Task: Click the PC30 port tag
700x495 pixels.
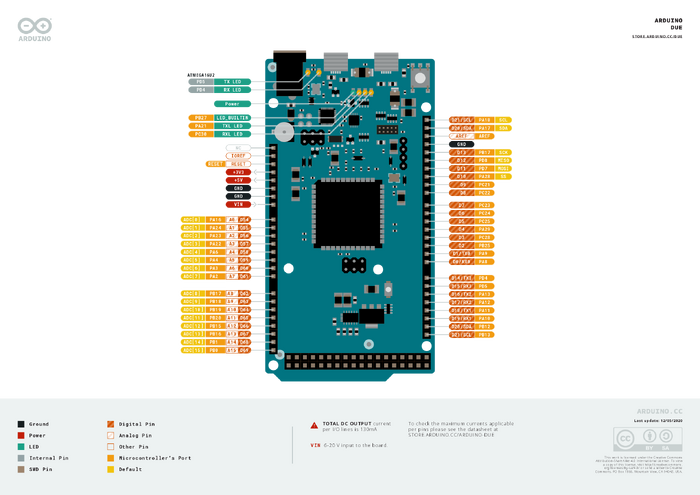Action: (x=201, y=134)
